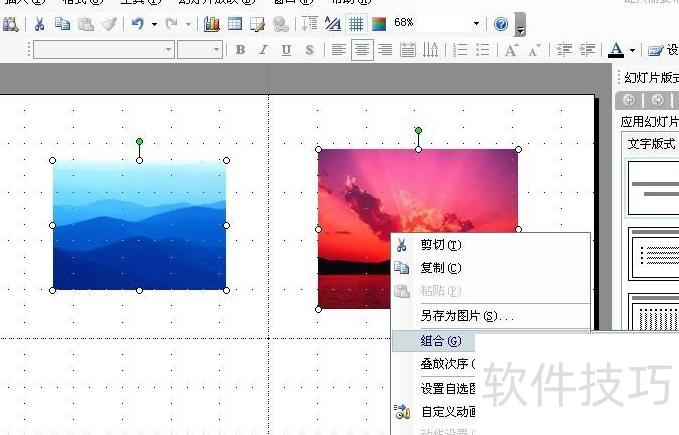This screenshot has width=679, height=435.
Task: Click the blue picture's green rotation handle
Action: [x=139, y=142]
